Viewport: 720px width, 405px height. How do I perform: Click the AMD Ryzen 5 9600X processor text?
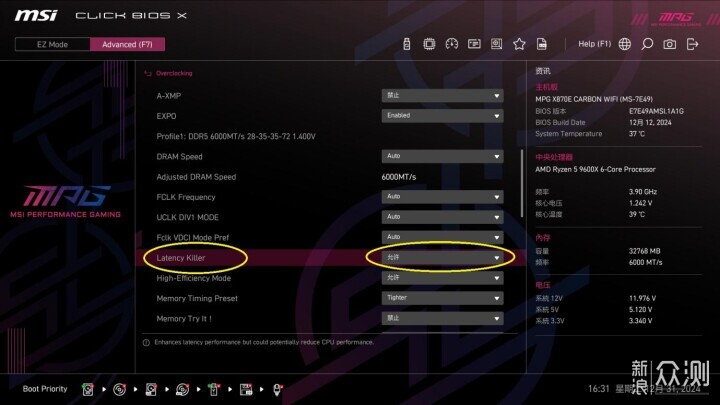[595, 169]
